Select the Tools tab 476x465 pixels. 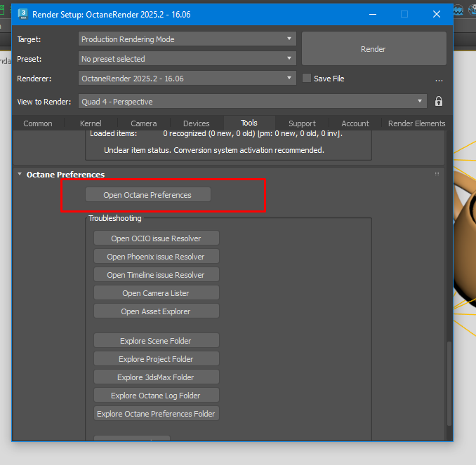coord(249,123)
